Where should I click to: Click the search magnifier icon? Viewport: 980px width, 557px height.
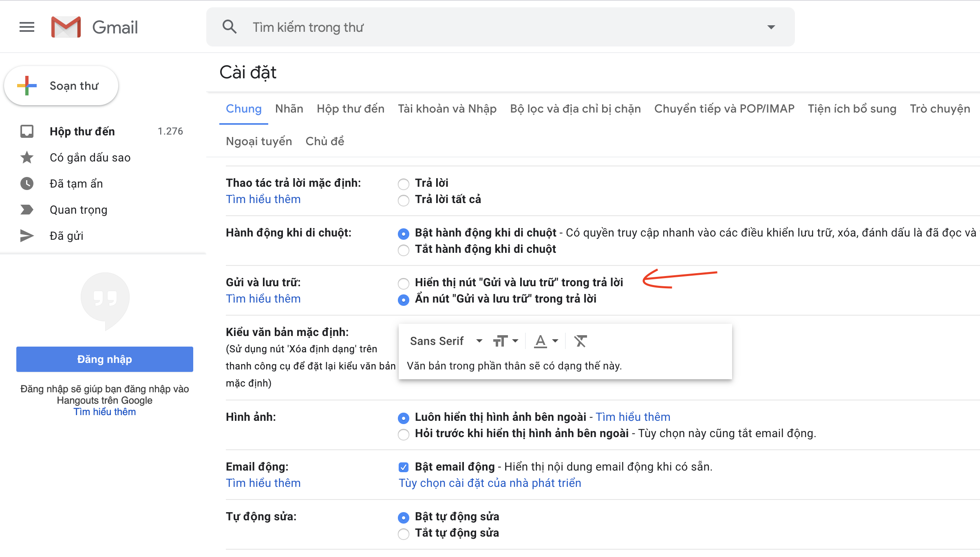[230, 27]
